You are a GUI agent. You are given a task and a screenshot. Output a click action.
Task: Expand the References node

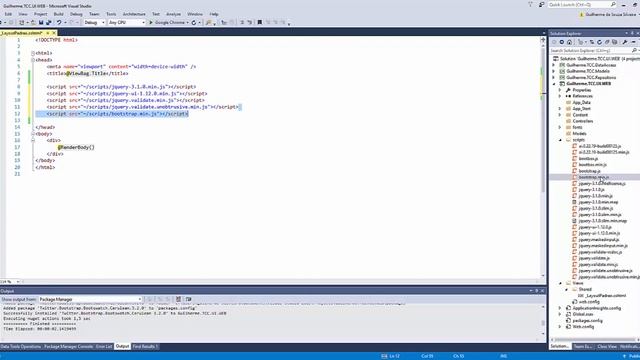(560, 96)
